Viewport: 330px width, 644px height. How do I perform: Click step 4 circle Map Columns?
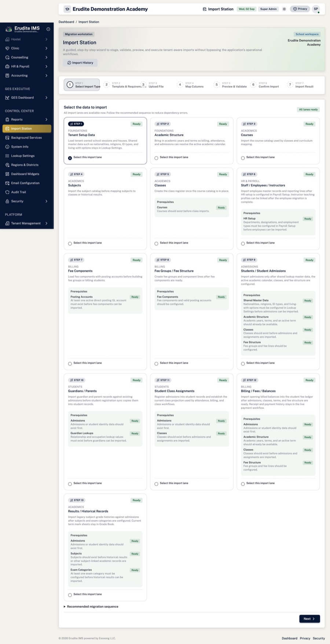(180, 85)
